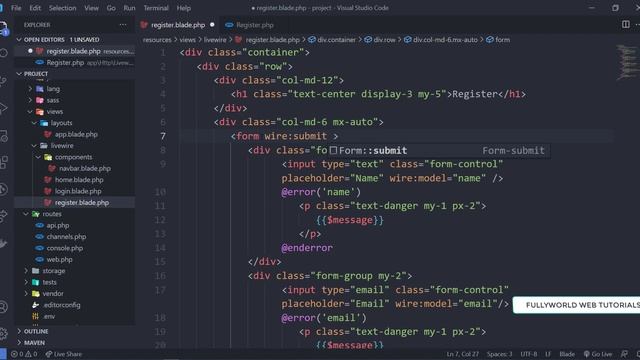Screen dimensions: 640x360
Task: Click Explorer more actions ellipsis
Action: pyautogui.click(x=123, y=25)
